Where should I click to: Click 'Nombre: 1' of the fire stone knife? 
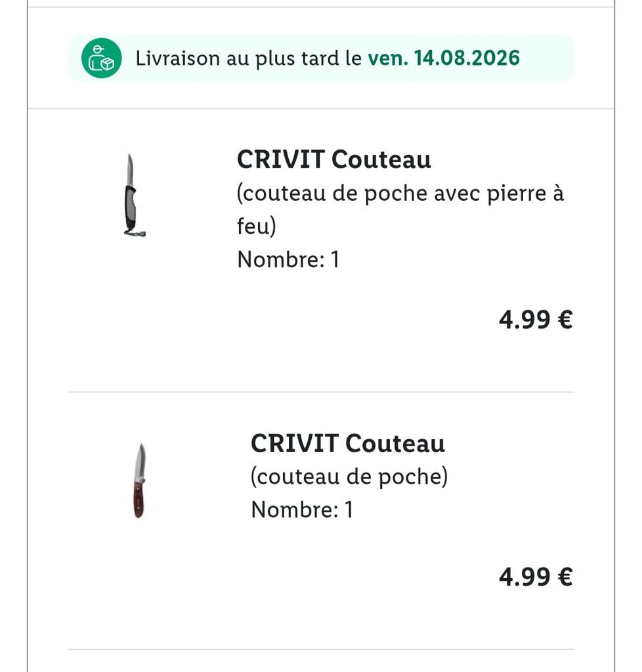(x=288, y=259)
